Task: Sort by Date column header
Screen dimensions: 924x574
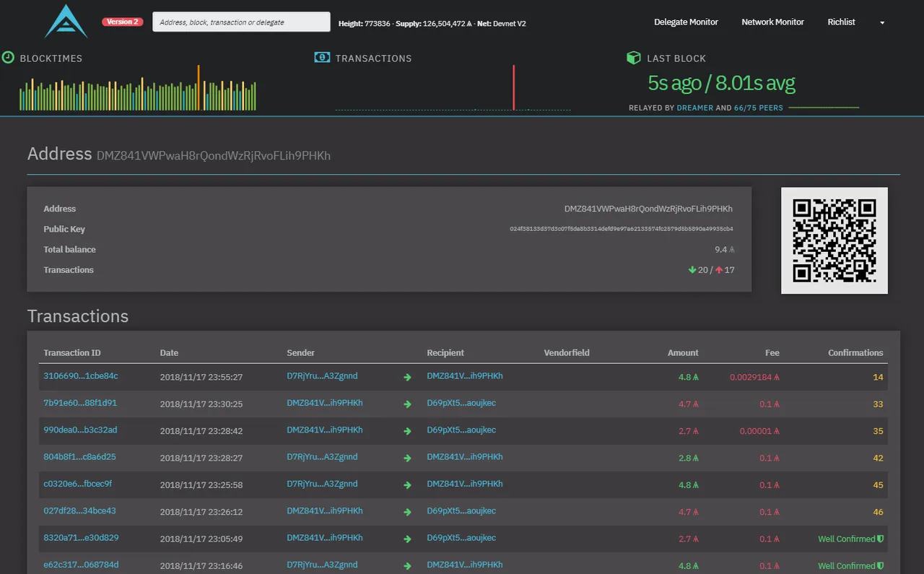Action: pyautogui.click(x=169, y=353)
